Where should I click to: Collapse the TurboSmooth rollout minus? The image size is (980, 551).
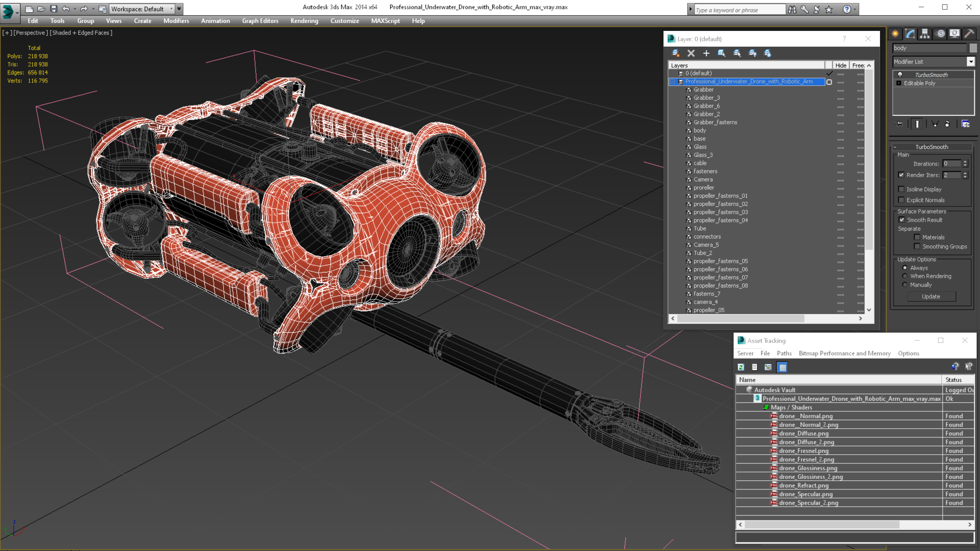[895, 147]
